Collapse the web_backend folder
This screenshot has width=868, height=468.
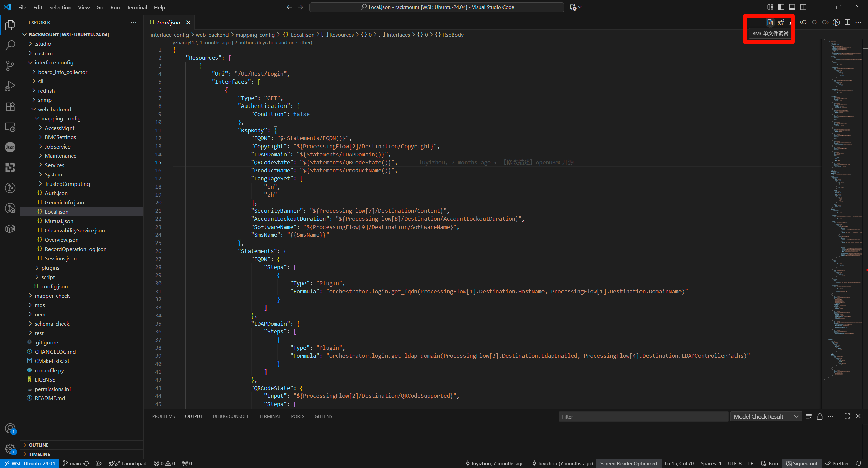(x=54, y=109)
